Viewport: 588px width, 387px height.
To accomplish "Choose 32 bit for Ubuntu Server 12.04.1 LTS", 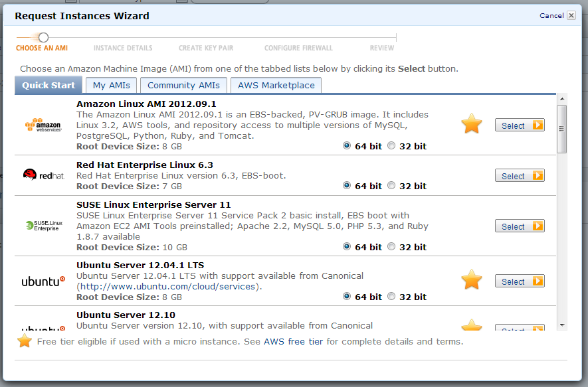I will [391, 296].
